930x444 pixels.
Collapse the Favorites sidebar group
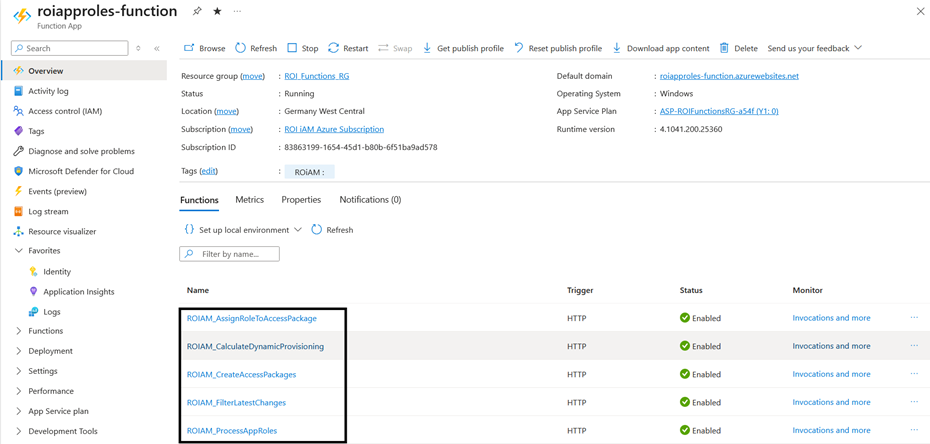[19, 251]
